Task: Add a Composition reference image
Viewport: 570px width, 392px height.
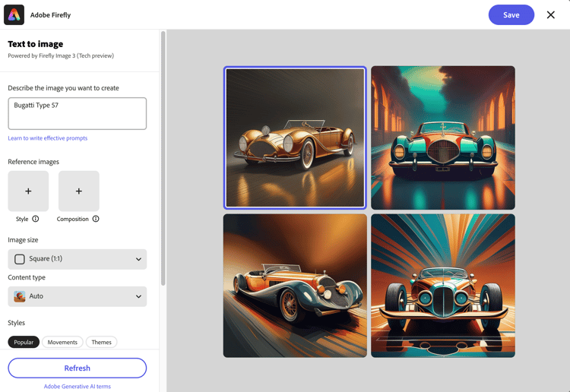Action: pyautogui.click(x=78, y=191)
